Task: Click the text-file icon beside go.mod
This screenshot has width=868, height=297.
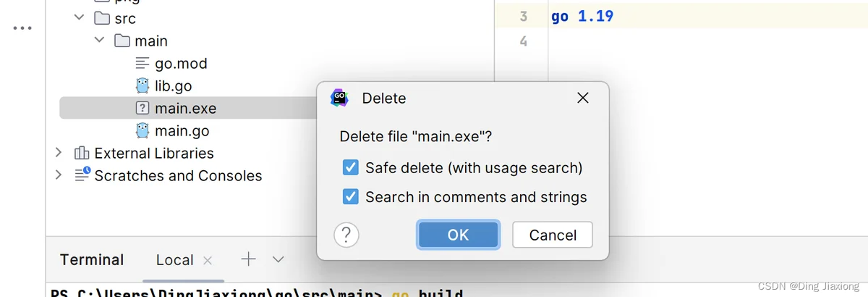Action: pyautogui.click(x=142, y=64)
